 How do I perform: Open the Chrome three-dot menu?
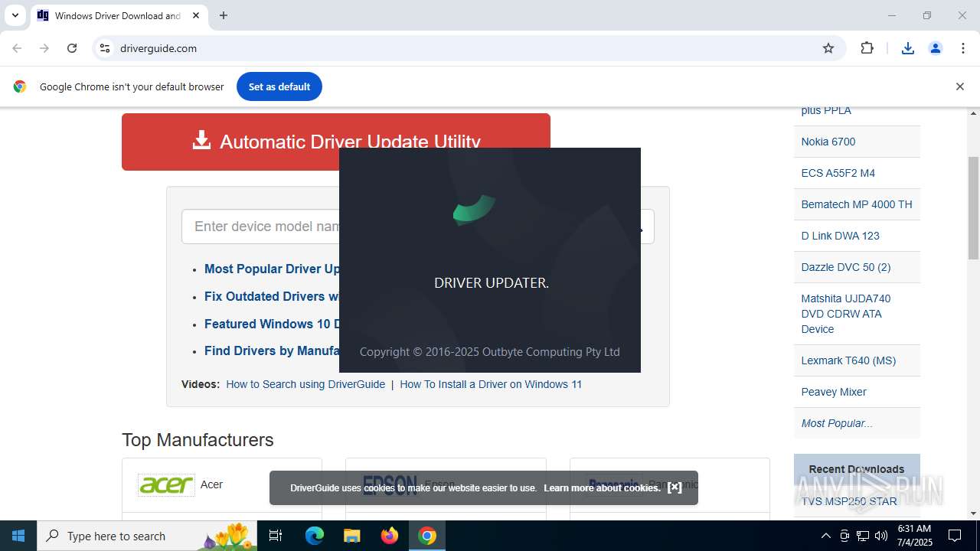[963, 48]
